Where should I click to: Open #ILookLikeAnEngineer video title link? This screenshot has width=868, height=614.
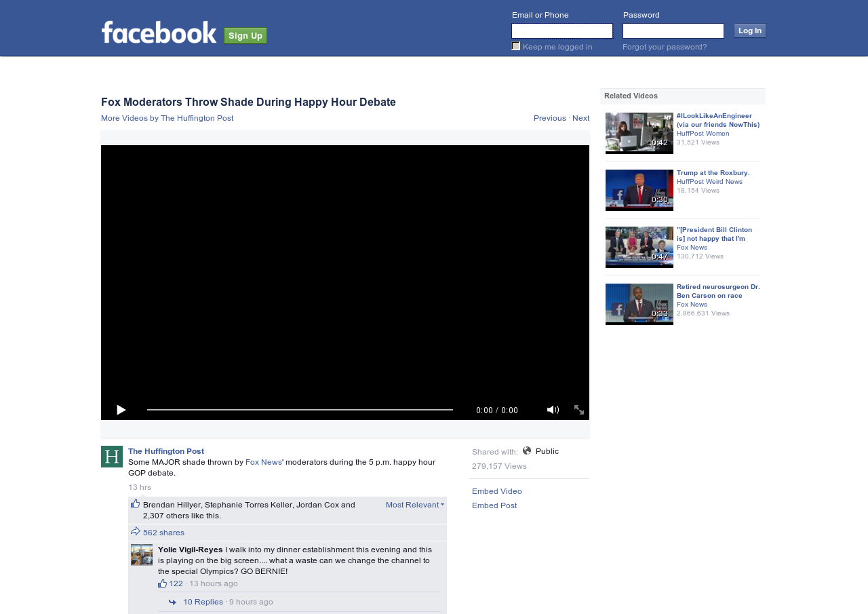click(x=718, y=120)
